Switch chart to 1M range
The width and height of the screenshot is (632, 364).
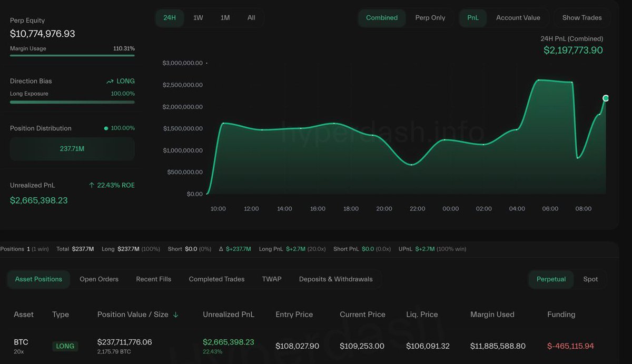225,17
